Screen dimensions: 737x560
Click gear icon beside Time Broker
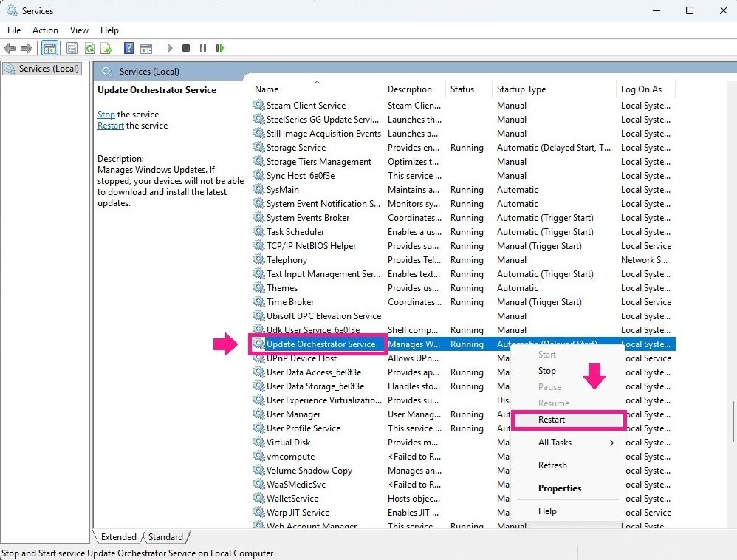pyautogui.click(x=258, y=301)
